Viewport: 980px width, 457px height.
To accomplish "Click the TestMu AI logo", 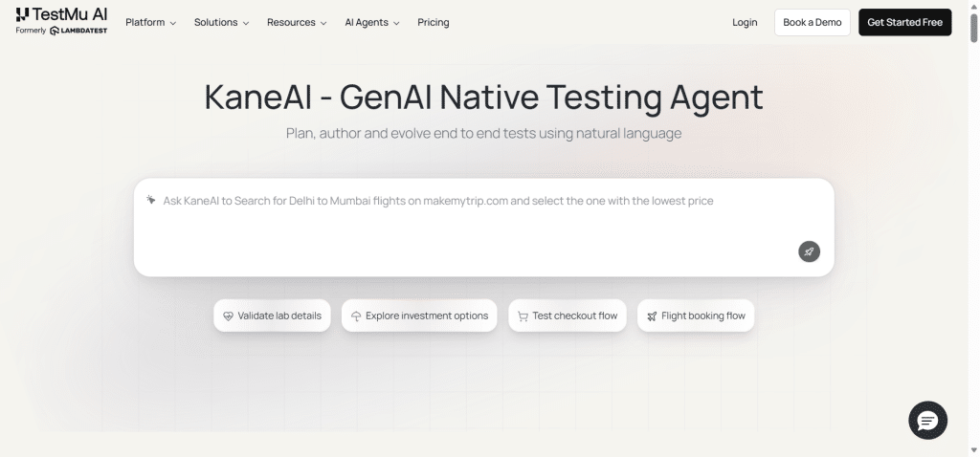I will point(61,14).
